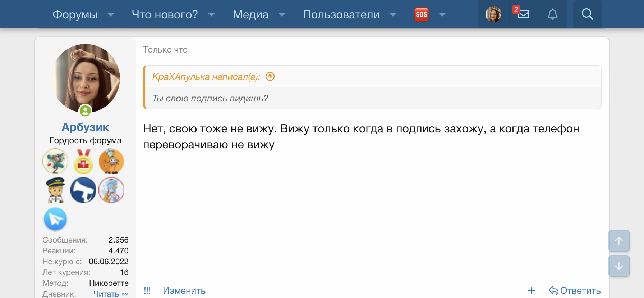Open Арбузик's profile via username

(x=85, y=127)
